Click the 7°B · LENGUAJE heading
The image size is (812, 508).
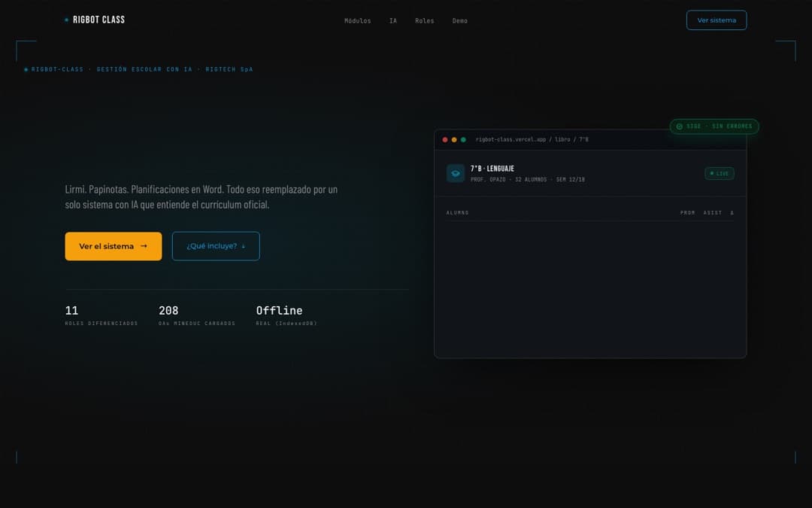click(492, 169)
